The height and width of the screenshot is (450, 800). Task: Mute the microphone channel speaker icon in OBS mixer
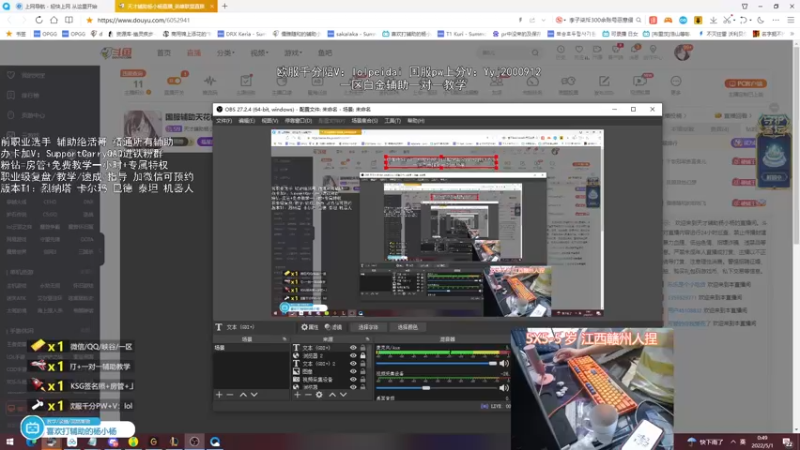click(504, 363)
